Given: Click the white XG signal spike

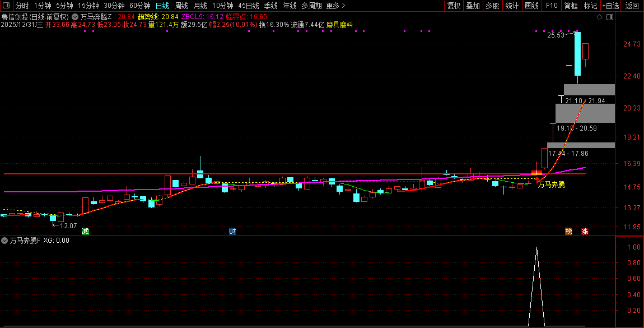Looking at the screenshot, I should click(536, 286).
